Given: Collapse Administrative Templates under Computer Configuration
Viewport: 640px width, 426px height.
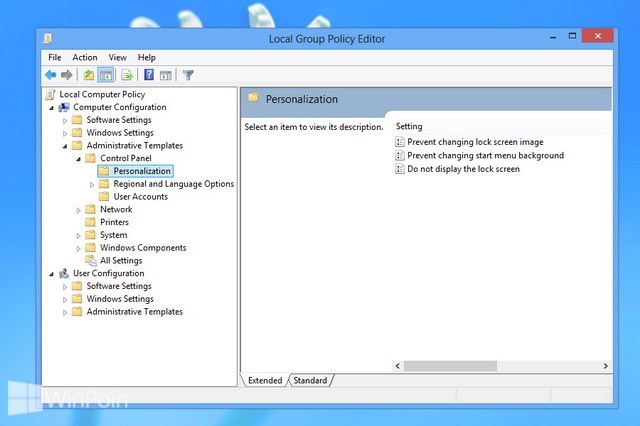Looking at the screenshot, I should 65,146.
